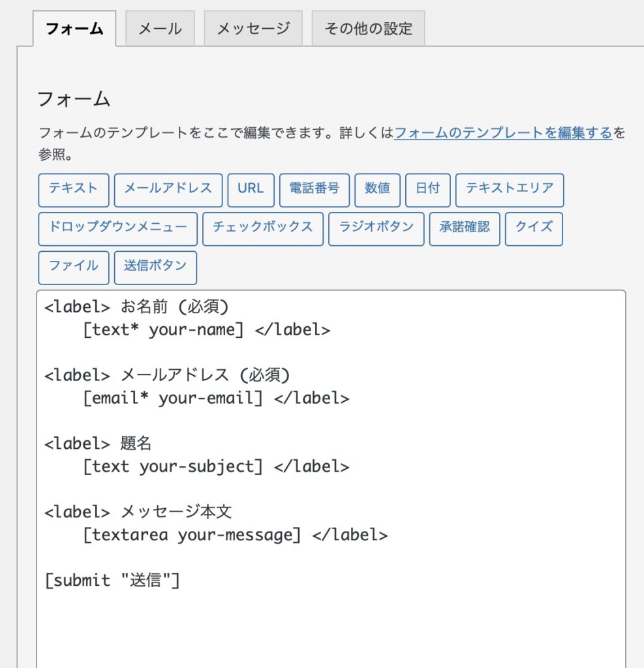Viewport: 644px width, 668px height.
Task: Add a テキストエリア tag
Action: [510, 190]
